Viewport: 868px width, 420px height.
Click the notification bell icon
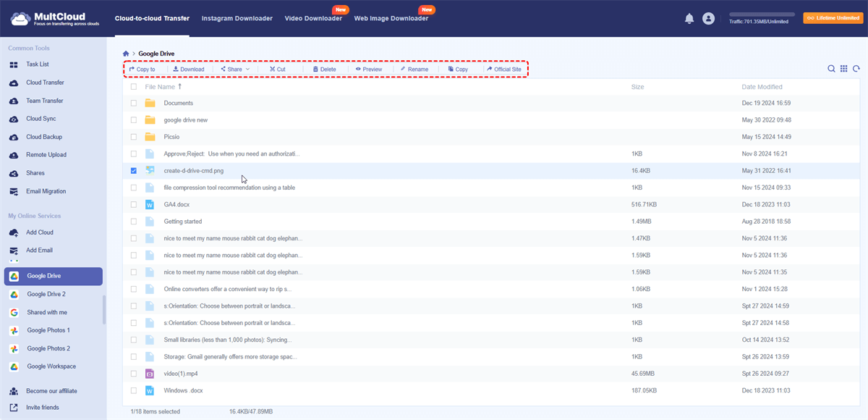click(689, 19)
